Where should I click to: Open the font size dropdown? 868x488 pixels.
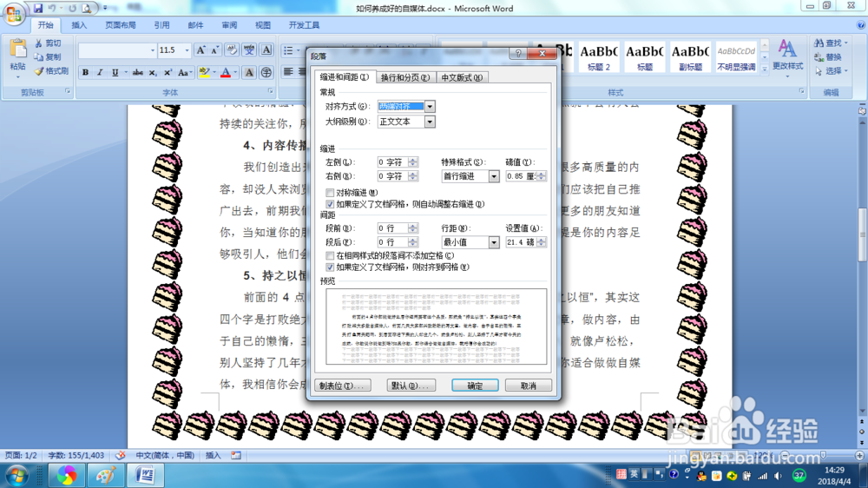[x=187, y=50]
